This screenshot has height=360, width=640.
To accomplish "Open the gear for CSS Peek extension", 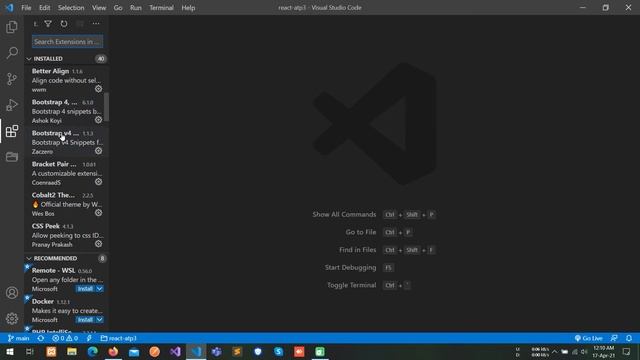I will click(98, 244).
